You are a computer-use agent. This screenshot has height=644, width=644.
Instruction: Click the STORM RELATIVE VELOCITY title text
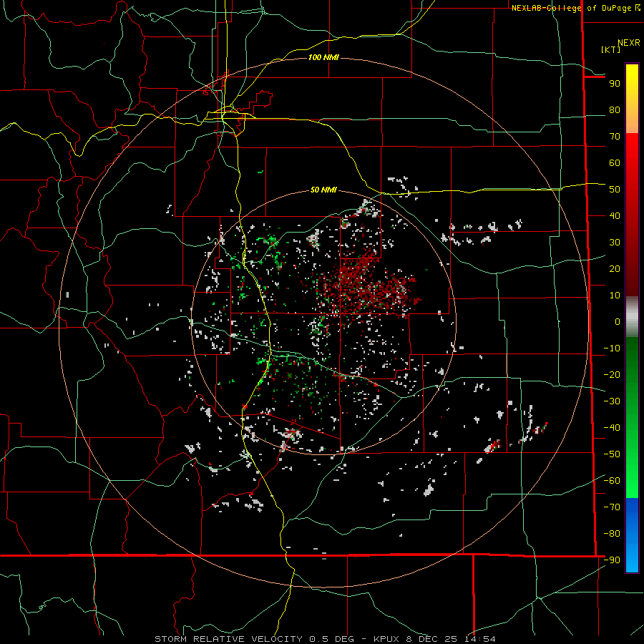[229, 639]
